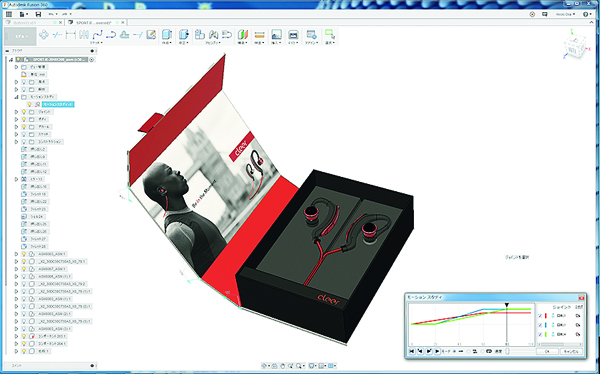Click the Select tool with green rectangle
600x374 pixels.
point(329,34)
